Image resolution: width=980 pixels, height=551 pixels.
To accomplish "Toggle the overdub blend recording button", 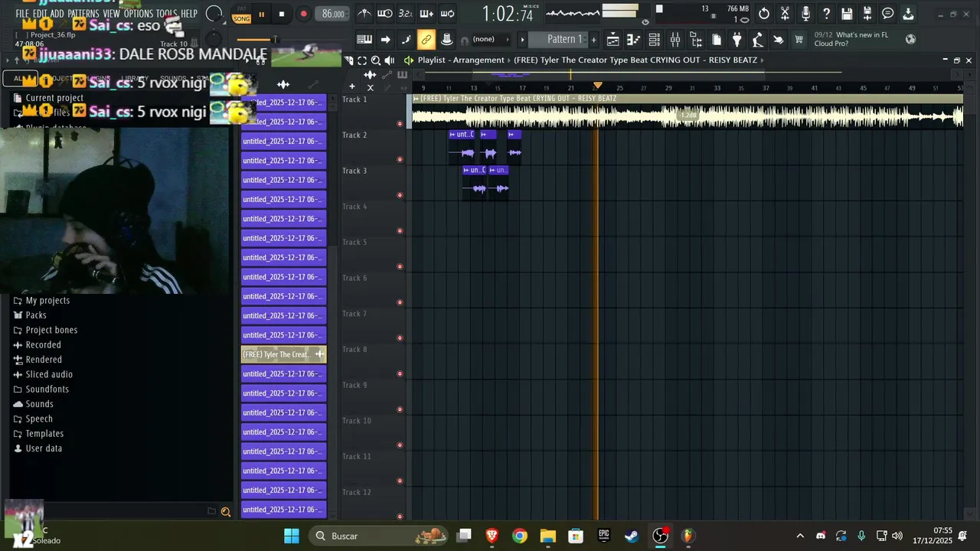I will click(x=426, y=14).
